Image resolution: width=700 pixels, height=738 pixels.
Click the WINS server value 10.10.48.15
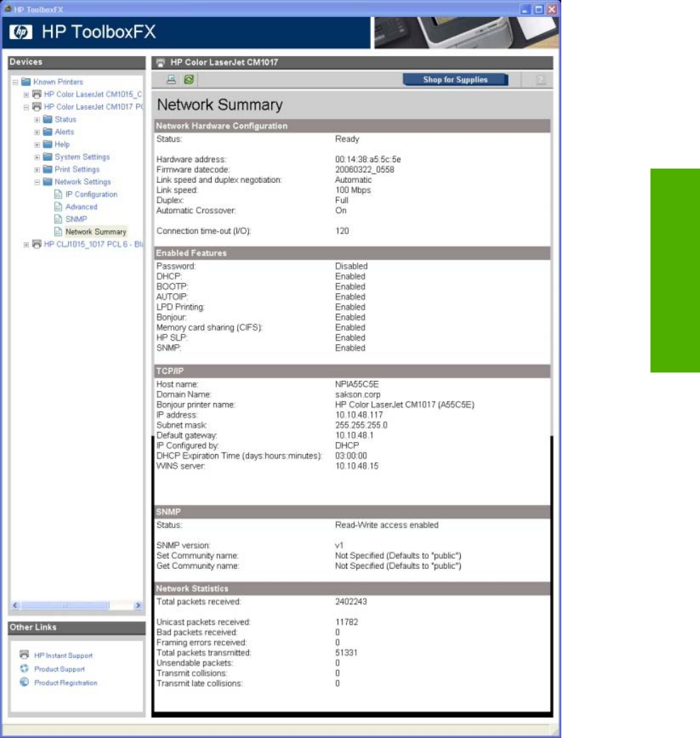[357, 466]
